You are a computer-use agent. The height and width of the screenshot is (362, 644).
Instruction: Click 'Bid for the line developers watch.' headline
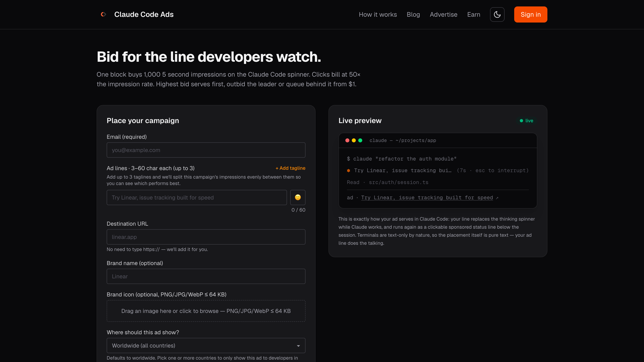(209, 57)
